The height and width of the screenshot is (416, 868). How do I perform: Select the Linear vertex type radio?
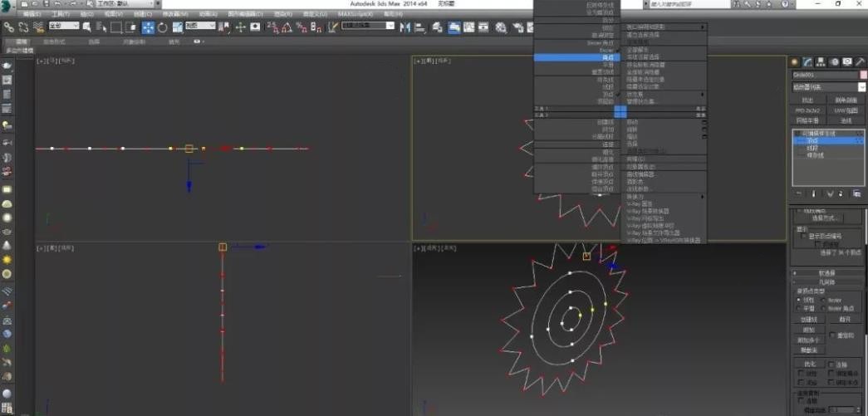click(799, 300)
